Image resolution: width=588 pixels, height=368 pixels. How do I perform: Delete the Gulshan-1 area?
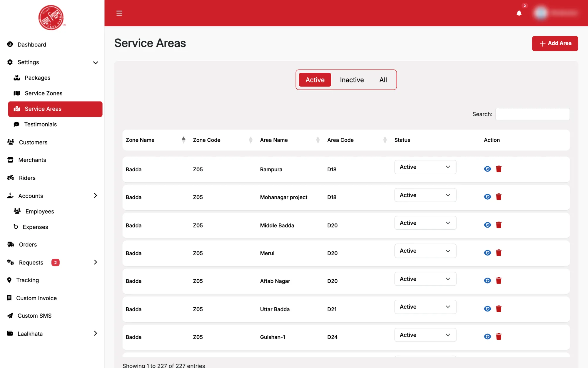[499, 336]
